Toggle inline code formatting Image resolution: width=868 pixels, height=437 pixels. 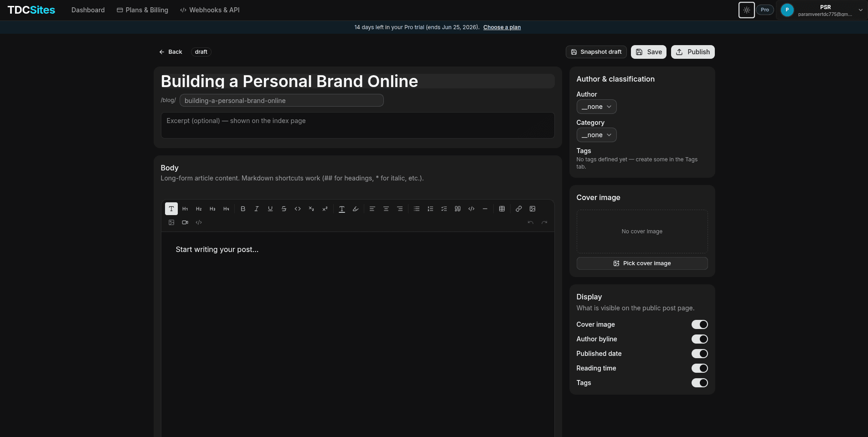[298, 209]
